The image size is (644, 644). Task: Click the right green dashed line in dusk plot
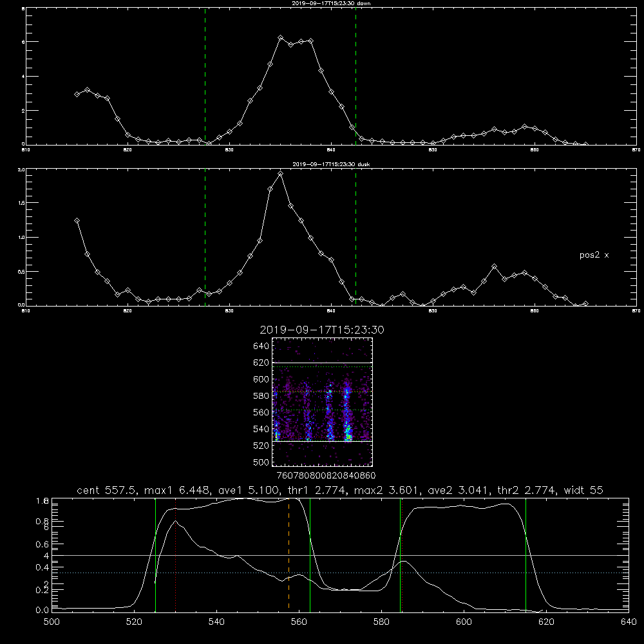pyautogui.click(x=355, y=237)
